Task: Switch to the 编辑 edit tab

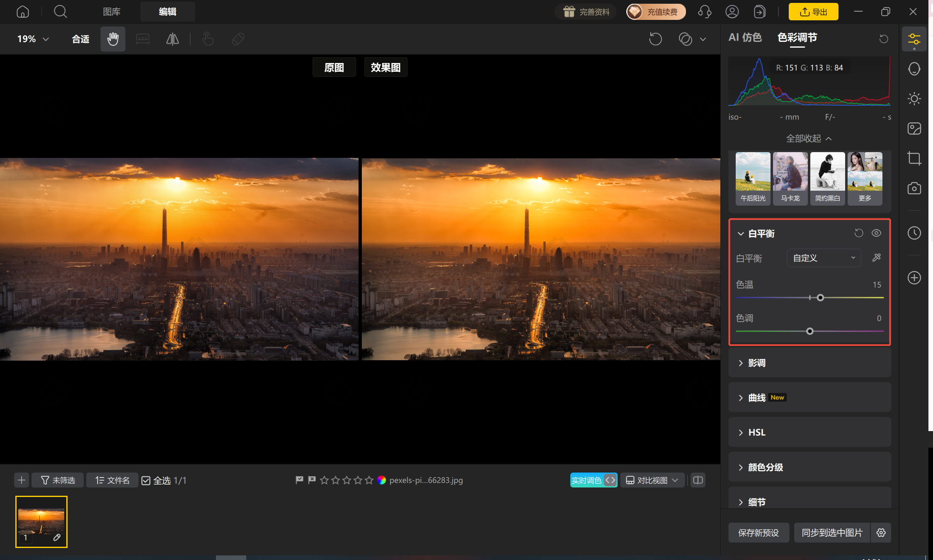Action: click(x=167, y=12)
